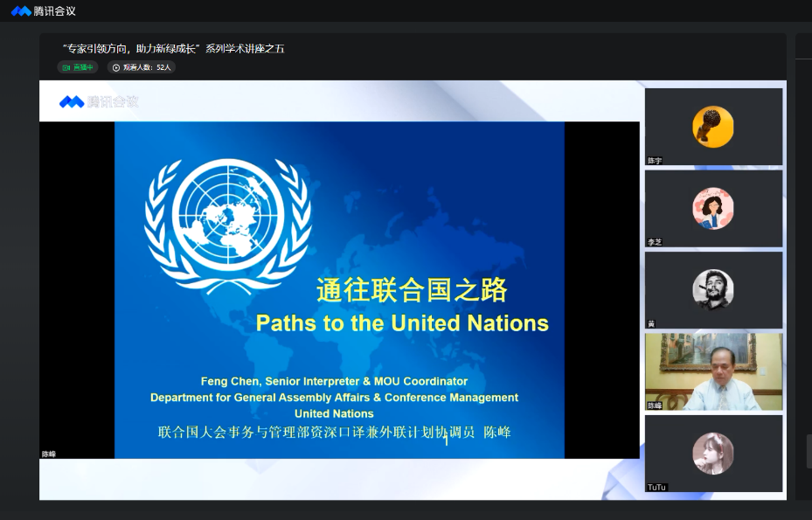Screen dimensions: 812x520
Task: Select the '直播中' live status label
Action: click(x=83, y=67)
